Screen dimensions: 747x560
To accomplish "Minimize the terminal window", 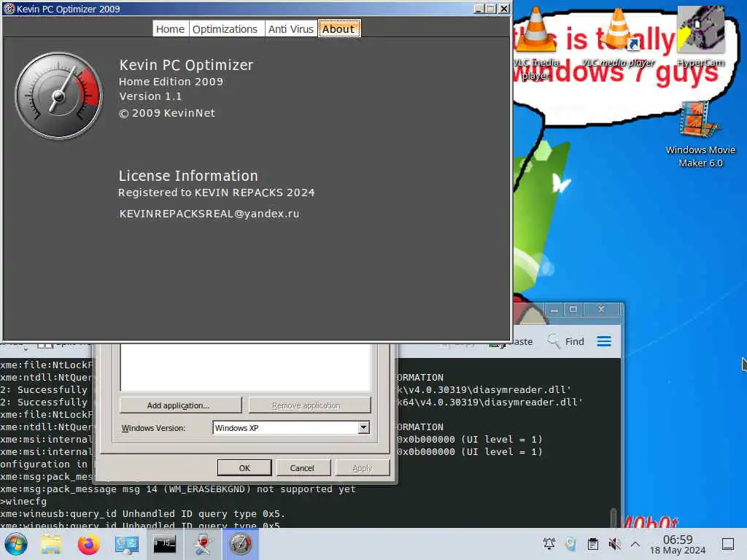I will pos(554,309).
